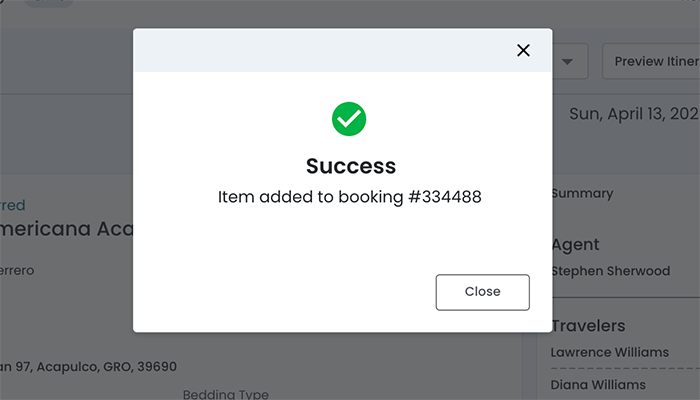
Task: Select the Sun, April 13 date
Action: tap(633, 114)
